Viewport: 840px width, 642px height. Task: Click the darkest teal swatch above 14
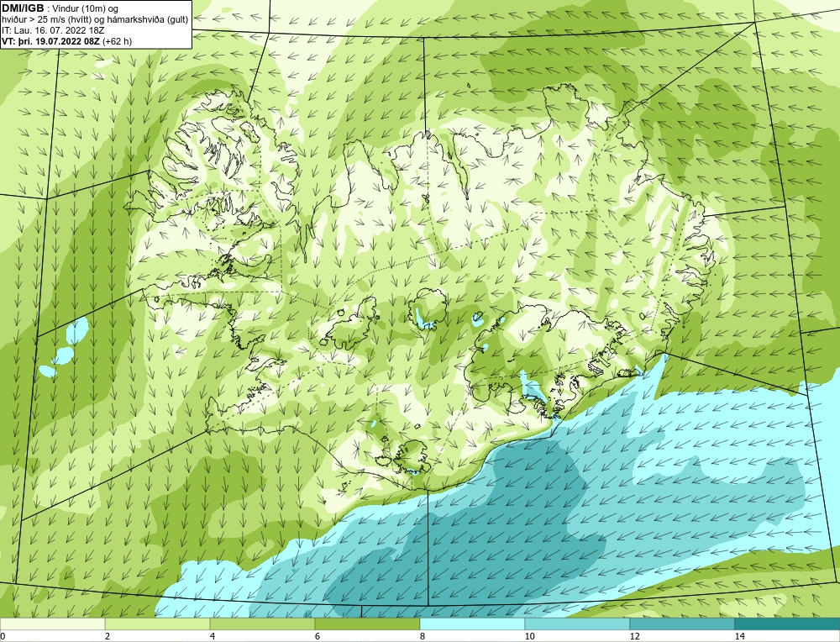coord(788,624)
